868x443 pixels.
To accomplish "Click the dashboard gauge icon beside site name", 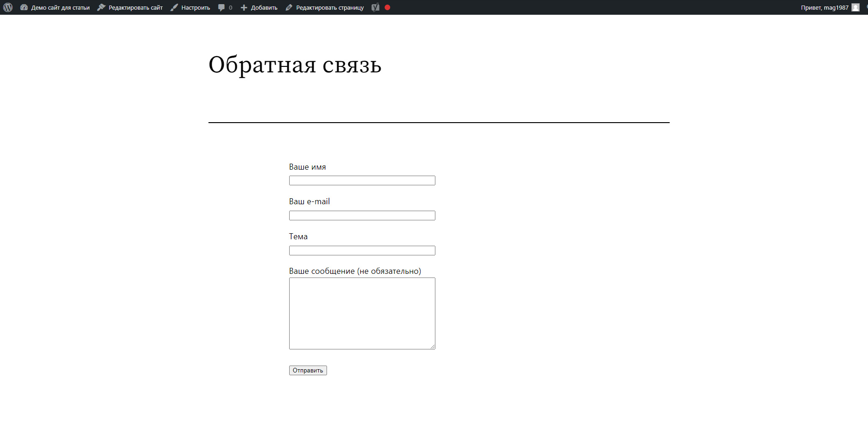I will (24, 7).
